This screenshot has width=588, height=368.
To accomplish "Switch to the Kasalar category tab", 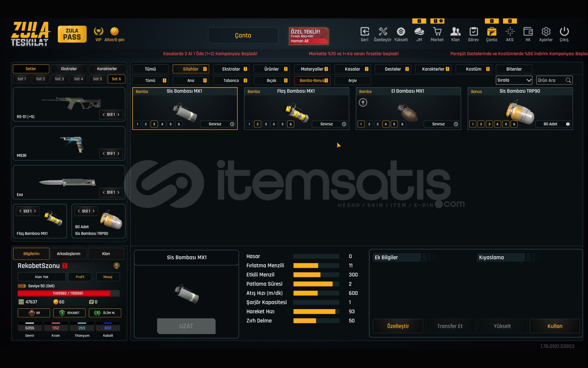I will 353,69.
